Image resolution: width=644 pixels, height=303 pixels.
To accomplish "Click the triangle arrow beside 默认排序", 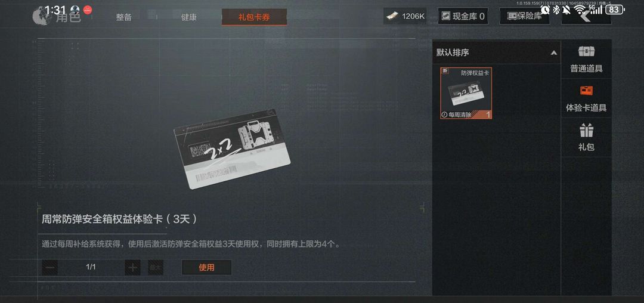I will click(x=553, y=52).
